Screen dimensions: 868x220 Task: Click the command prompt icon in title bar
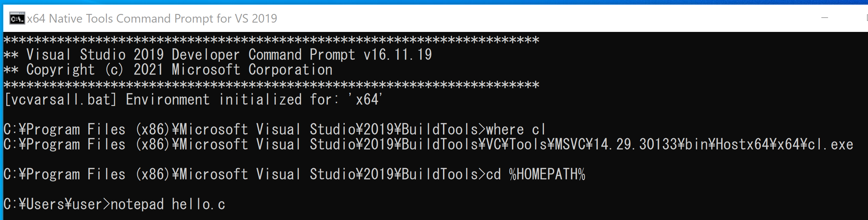pyautogui.click(x=17, y=18)
